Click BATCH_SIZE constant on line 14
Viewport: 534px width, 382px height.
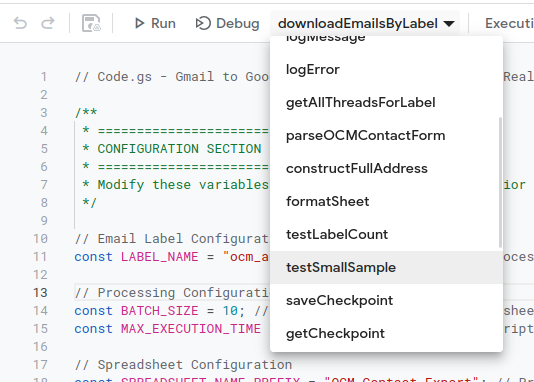[159, 311]
